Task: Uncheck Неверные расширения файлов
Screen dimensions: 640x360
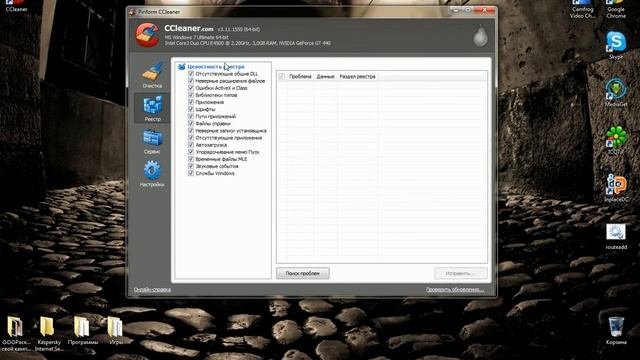Action: click(x=191, y=81)
